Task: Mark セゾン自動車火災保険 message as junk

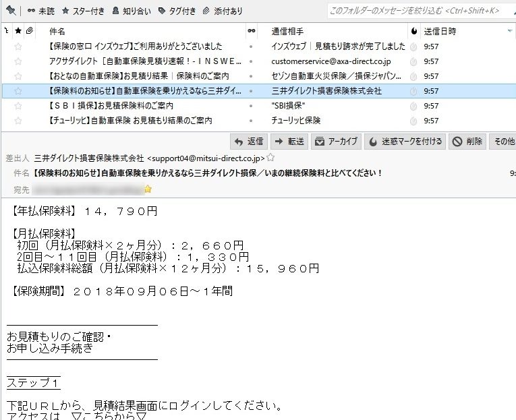Action: (x=413, y=77)
